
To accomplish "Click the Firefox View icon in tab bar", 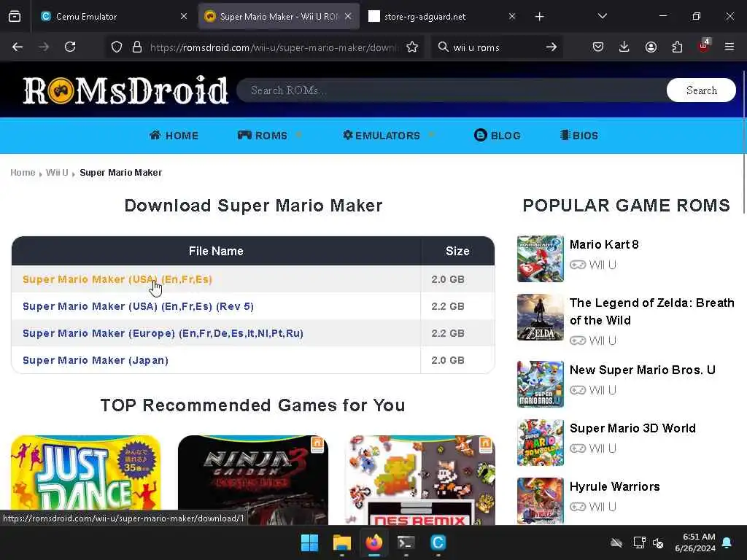I will coord(15,16).
